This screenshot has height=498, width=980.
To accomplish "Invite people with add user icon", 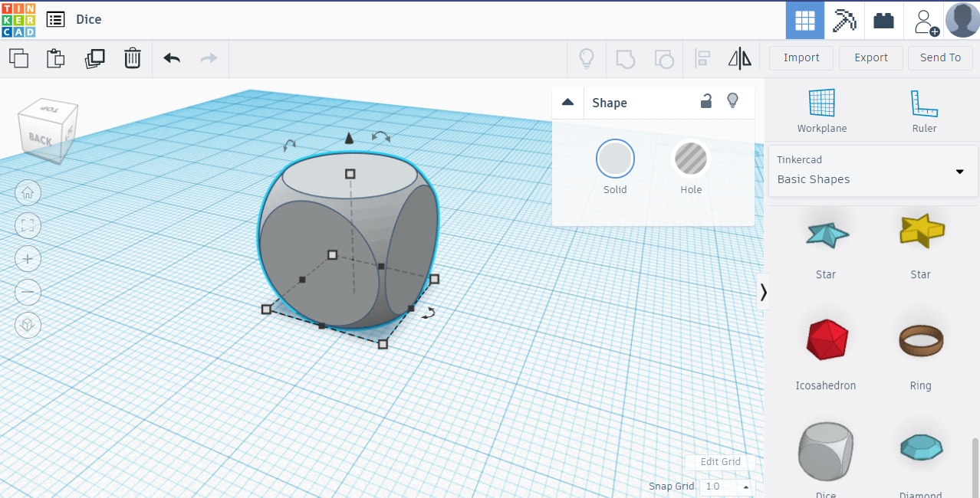I will (x=926, y=21).
